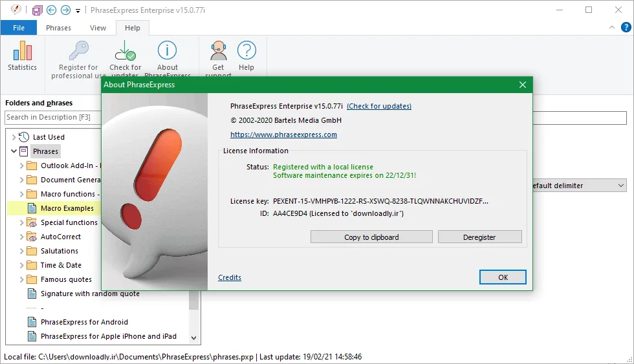Screen dimensions: 634x364
Task: Click Signature with random quote document icon
Action: pyautogui.click(x=32, y=294)
